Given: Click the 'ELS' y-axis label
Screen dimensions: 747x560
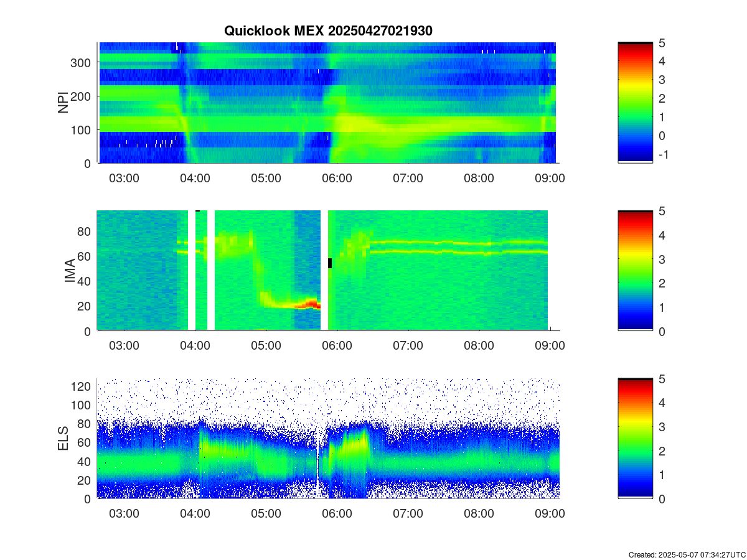Looking at the screenshot, I should (x=63, y=439).
